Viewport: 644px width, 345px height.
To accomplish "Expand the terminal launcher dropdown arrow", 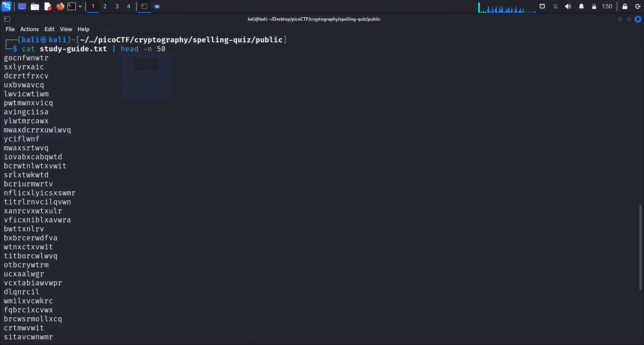I will pos(80,6).
